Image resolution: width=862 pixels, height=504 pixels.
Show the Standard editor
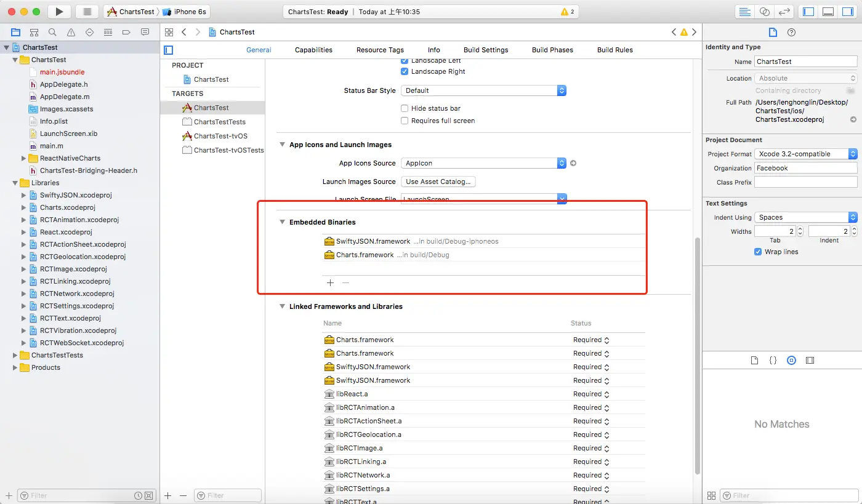point(745,12)
